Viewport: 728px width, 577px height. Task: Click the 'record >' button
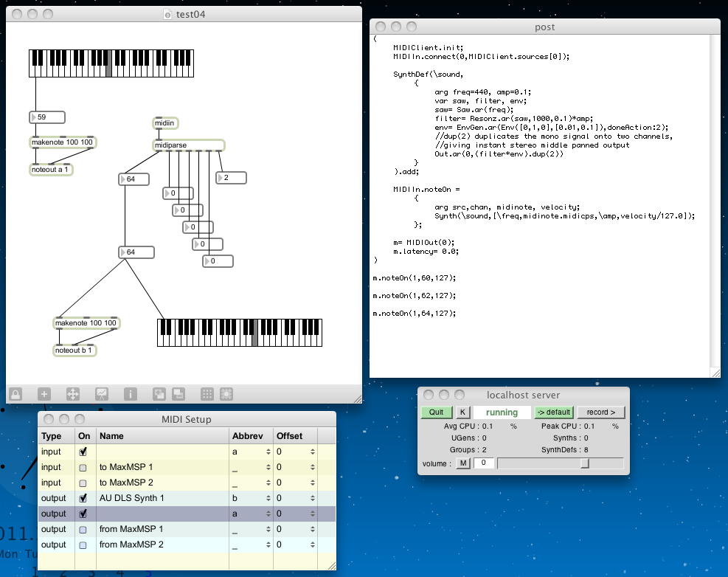(601, 412)
